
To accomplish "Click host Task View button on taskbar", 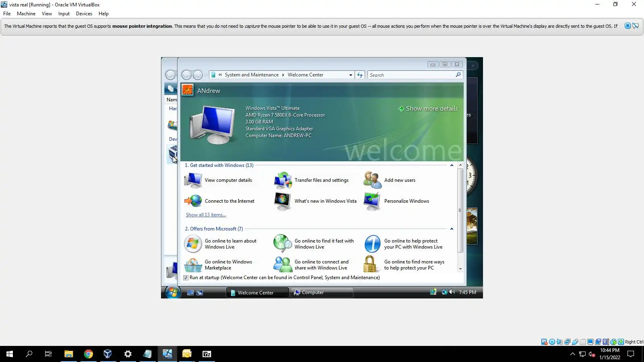I will point(48,354).
